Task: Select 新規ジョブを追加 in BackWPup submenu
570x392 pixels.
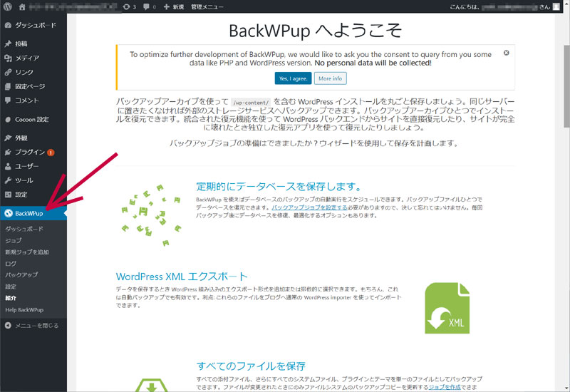Action: pyautogui.click(x=26, y=252)
